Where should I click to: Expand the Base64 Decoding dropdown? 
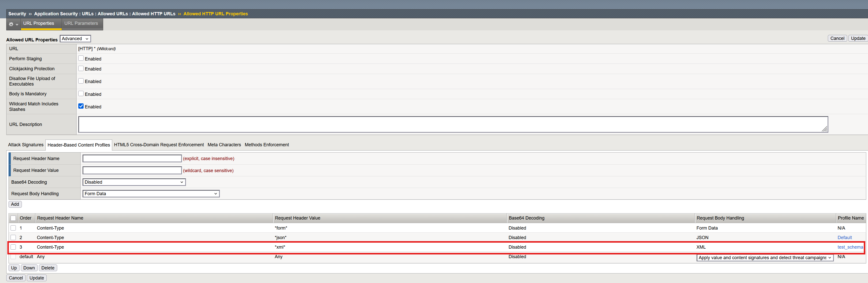(134, 182)
